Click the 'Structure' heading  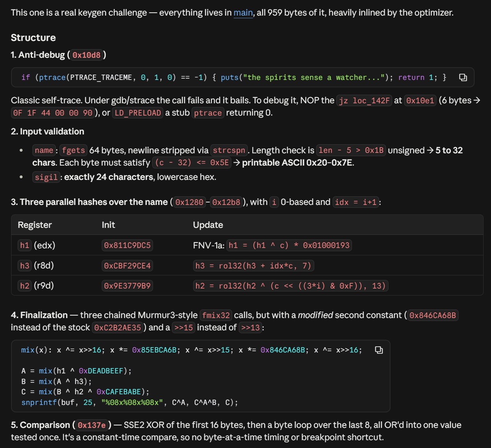tap(33, 38)
